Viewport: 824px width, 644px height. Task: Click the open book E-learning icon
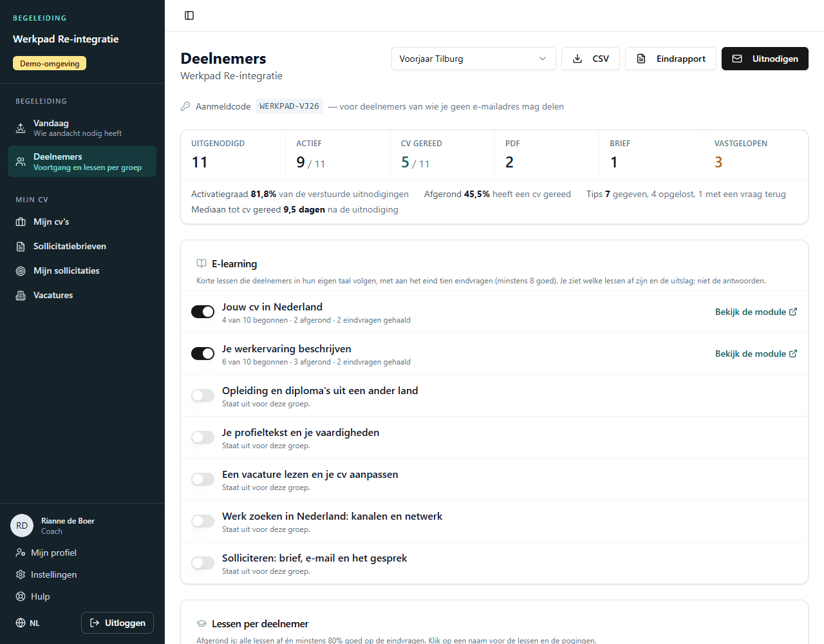pyautogui.click(x=201, y=263)
